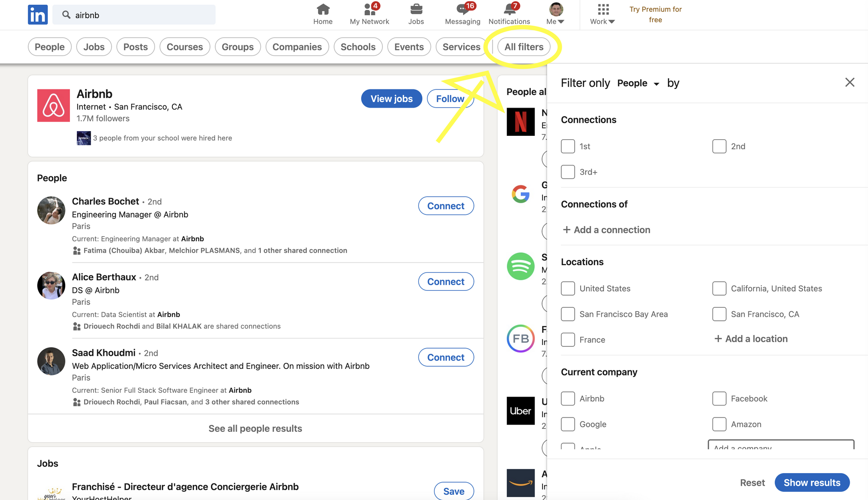Image resolution: width=868 pixels, height=500 pixels.
Task: Open the Home icon in navigation
Action: [323, 10]
